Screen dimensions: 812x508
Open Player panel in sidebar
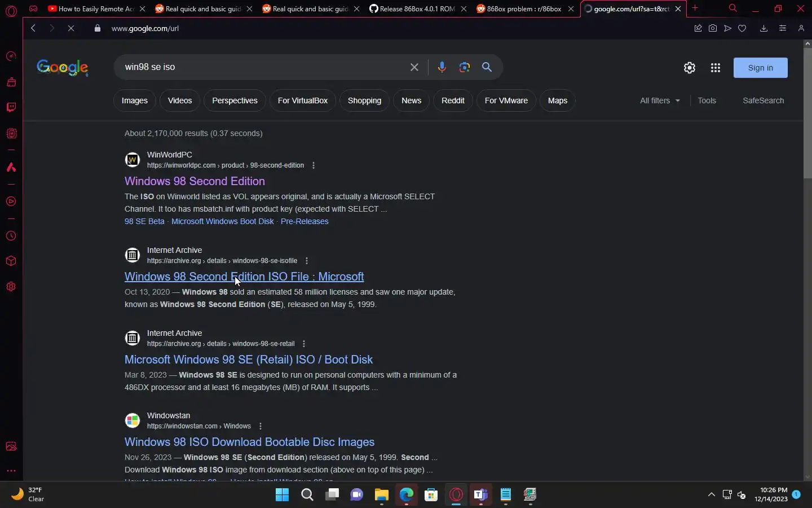pos(11,202)
